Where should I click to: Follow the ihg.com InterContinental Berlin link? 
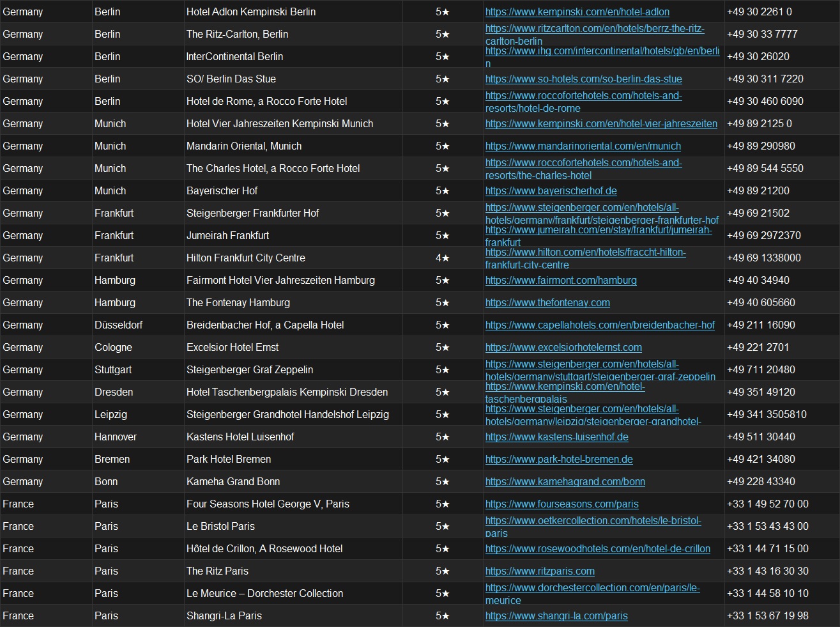tap(602, 57)
